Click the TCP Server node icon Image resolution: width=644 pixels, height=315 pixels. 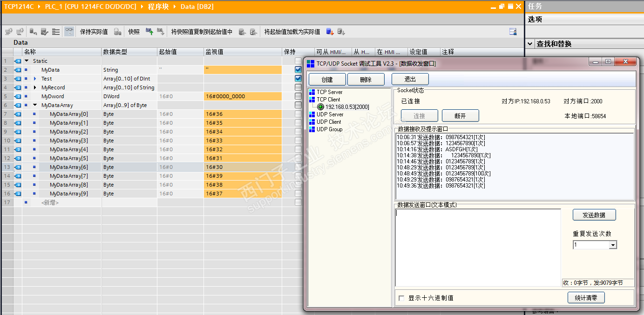[312, 92]
